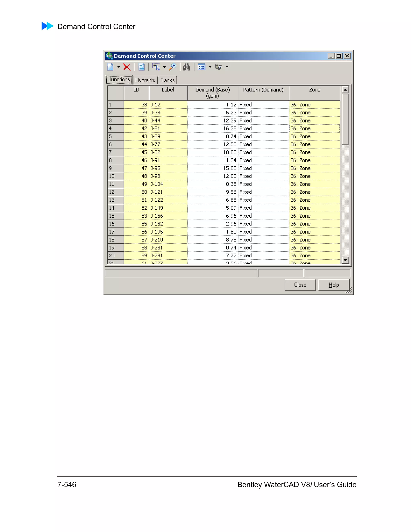Select row header 1
The height and width of the screenshot is (532, 411).
116,105
